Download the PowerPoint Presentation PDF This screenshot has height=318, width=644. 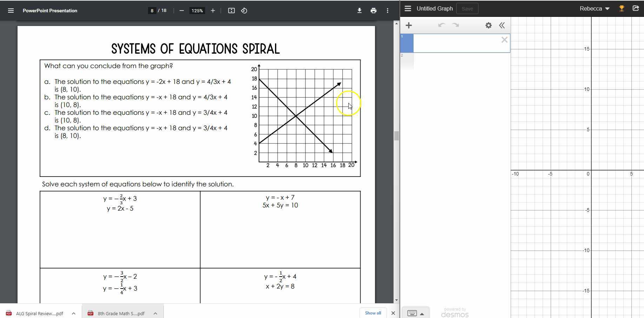(x=360, y=11)
